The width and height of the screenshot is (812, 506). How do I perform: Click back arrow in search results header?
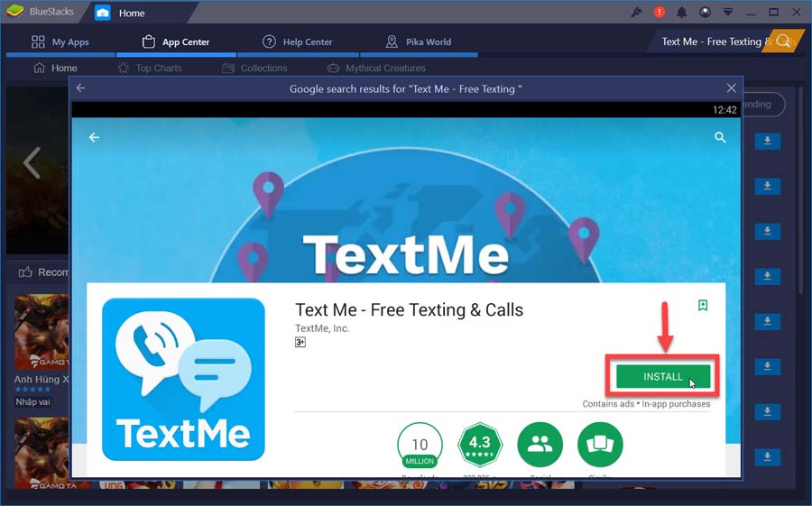[81, 88]
